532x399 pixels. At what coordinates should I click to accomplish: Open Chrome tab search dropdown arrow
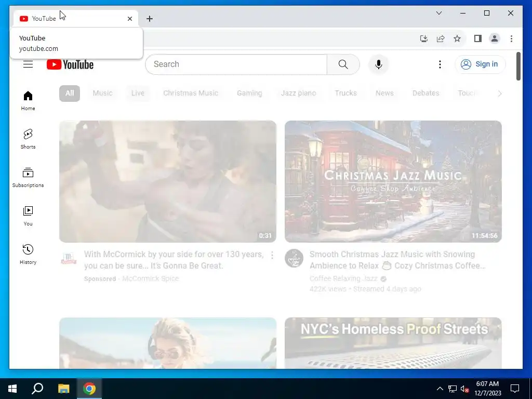tap(438, 13)
